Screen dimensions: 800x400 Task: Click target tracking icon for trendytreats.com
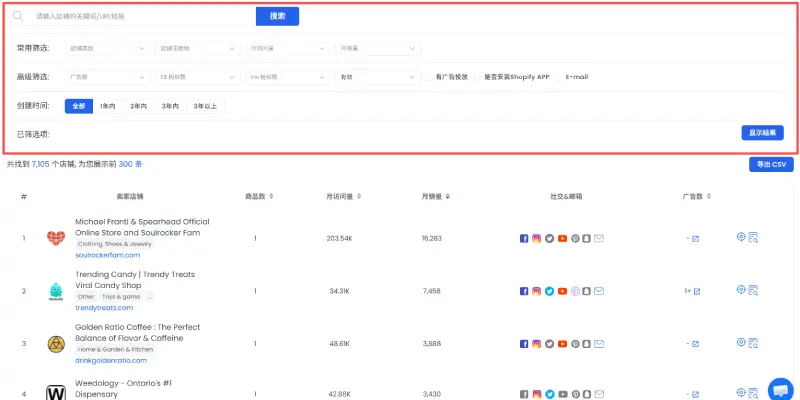tap(741, 289)
